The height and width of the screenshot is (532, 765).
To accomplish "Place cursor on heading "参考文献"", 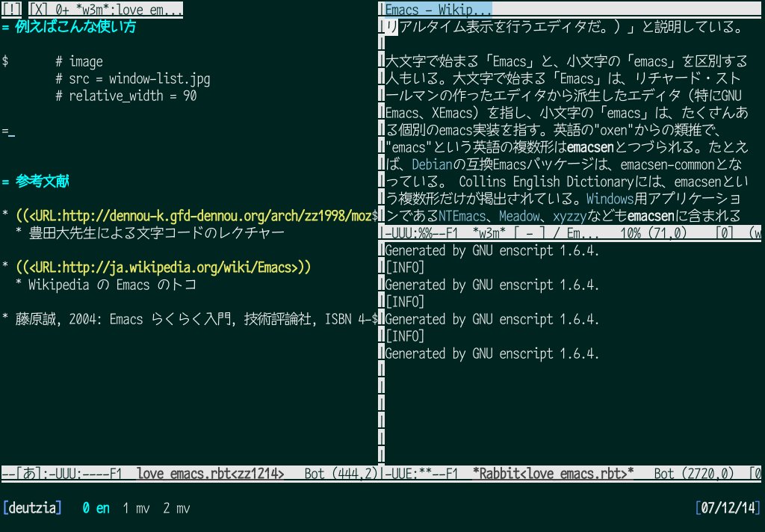I will [x=42, y=181].
